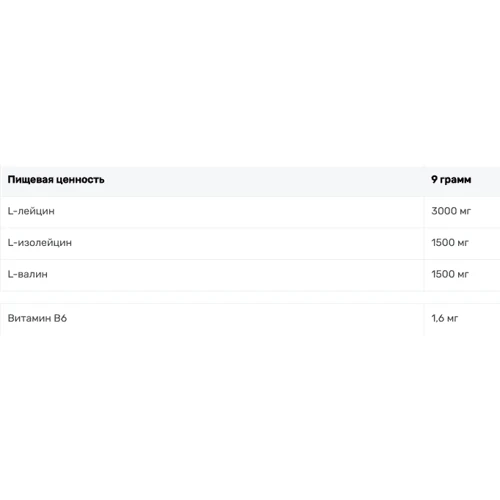Click the 'B6' text in vitamin row
This screenshot has width=500, height=500.
pyautogui.click(x=60, y=318)
